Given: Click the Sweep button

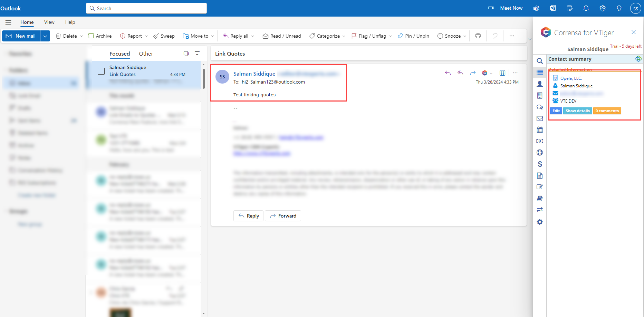Looking at the screenshot, I should coord(164,36).
